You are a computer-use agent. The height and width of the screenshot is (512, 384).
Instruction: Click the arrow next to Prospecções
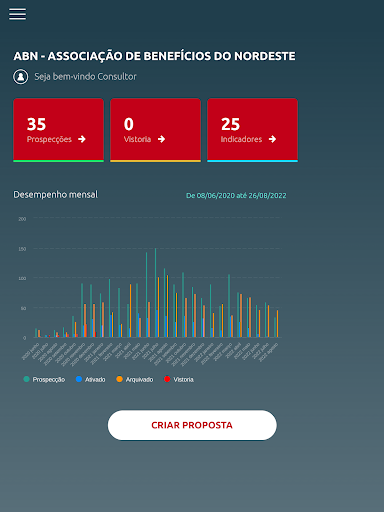point(82,139)
